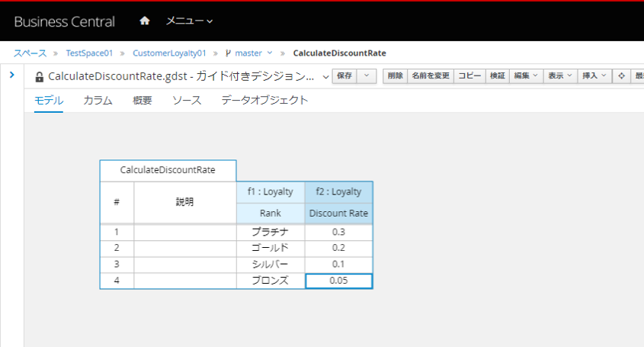Delete the asset using 削除 button
The image size is (644, 347).
click(395, 76)
